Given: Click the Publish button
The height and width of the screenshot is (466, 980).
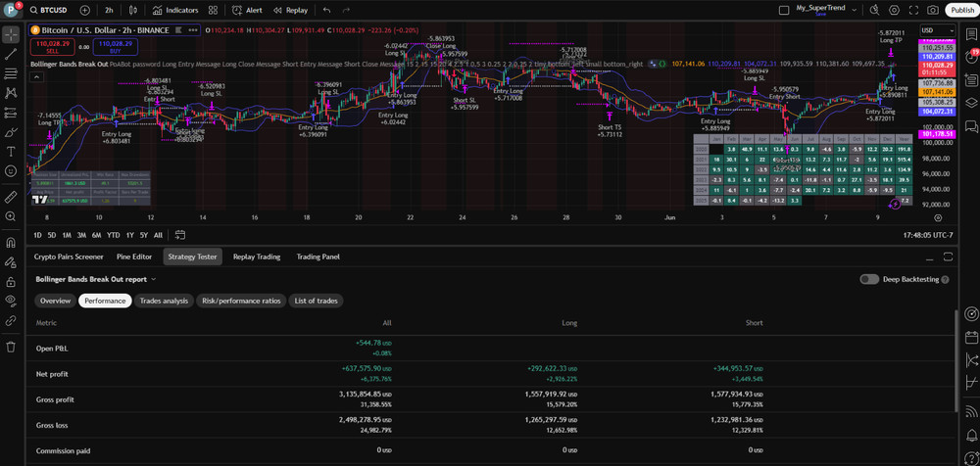Looking at the screenshot, I should tap(962, 10).
